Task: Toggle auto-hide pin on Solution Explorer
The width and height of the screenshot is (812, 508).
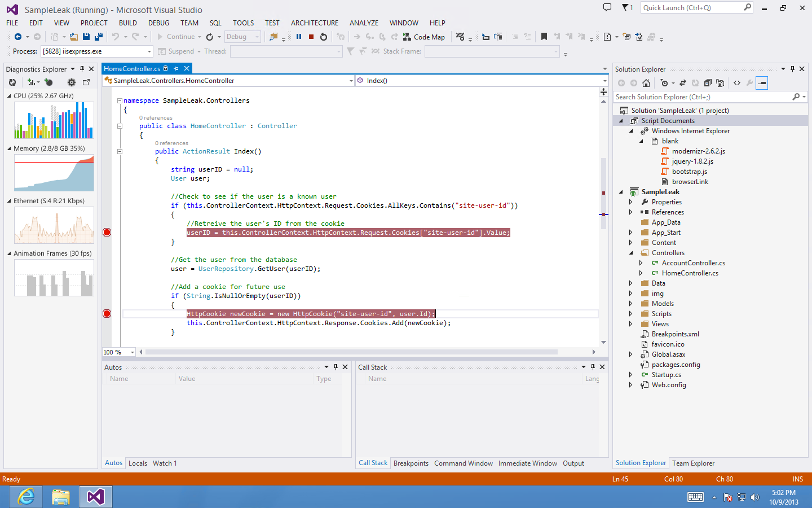Action: point(792,69)
